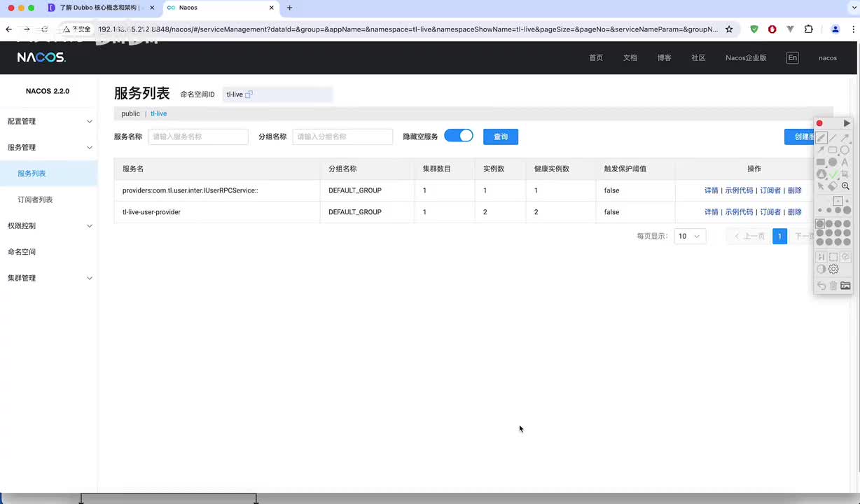Start recording with the red record button
Viewport: 860px width, 504px height.
point(819,123)
